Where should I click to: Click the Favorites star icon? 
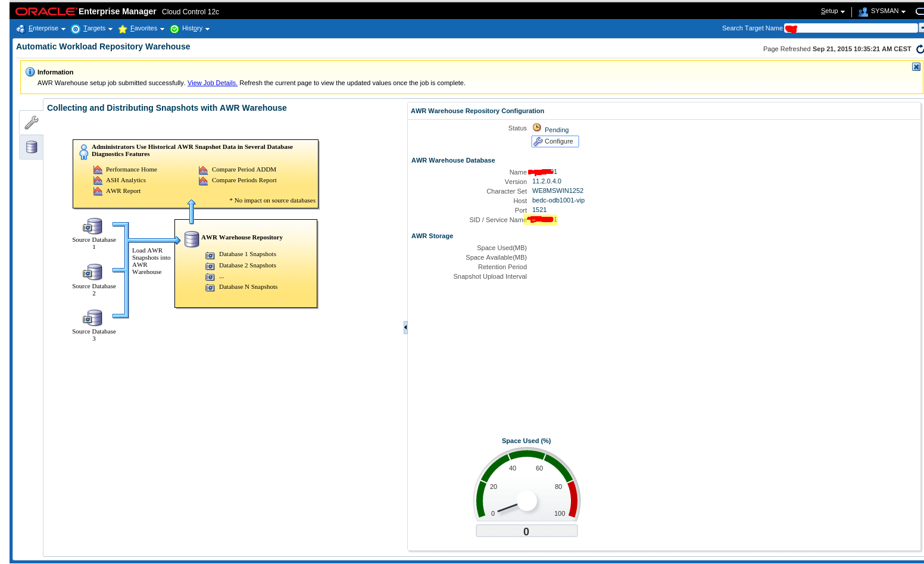123,29
